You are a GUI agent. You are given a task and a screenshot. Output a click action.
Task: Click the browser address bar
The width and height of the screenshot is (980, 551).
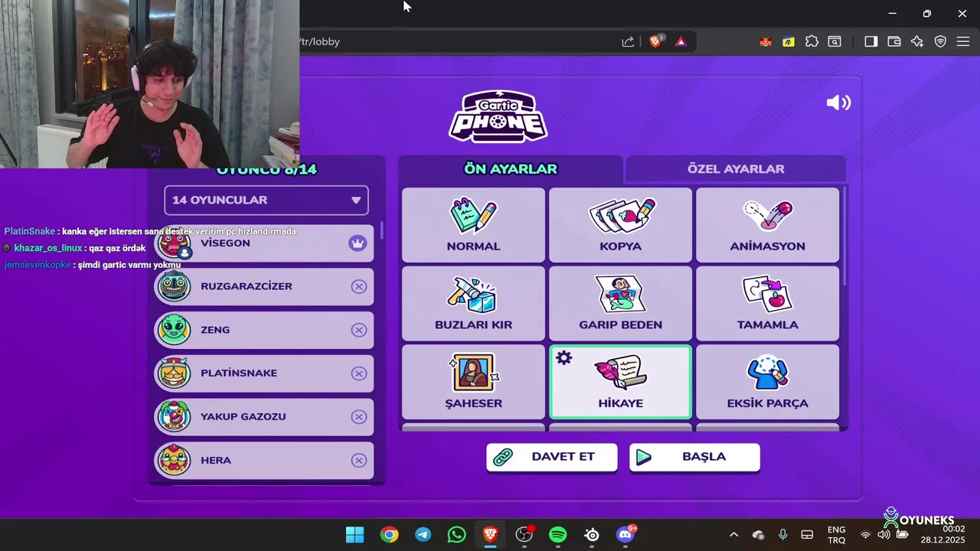[459, 41]
